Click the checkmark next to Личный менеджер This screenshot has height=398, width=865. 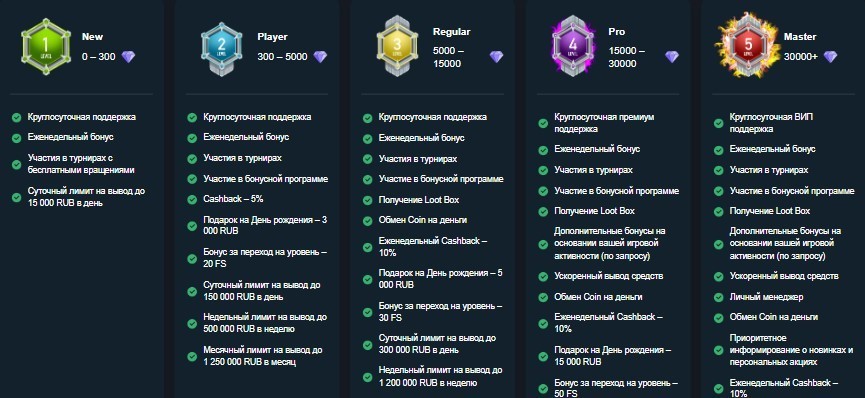pyautogui.click(x=718, y=297)
